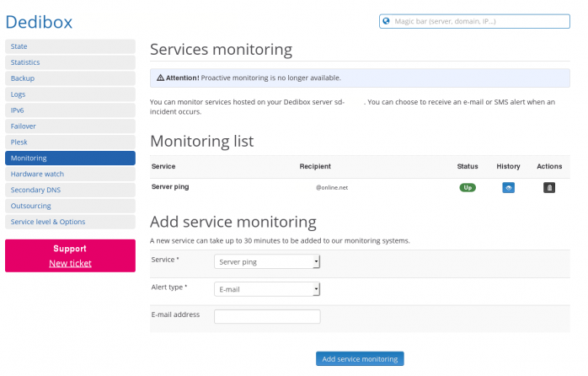
Task: Go to Secondary DNS page
Action: tap(70, 190)
